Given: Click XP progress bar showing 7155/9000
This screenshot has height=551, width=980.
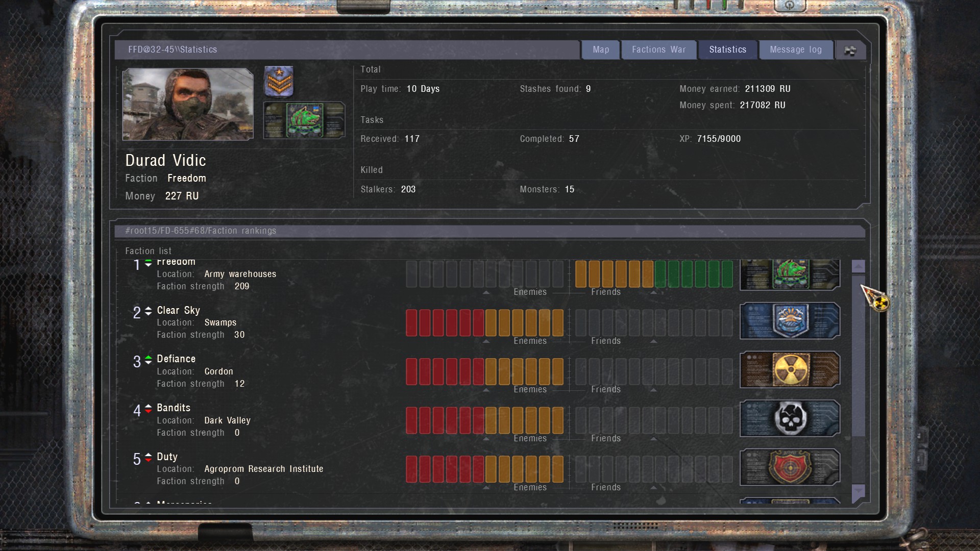Looking at the screenshot, I should 716,138.
